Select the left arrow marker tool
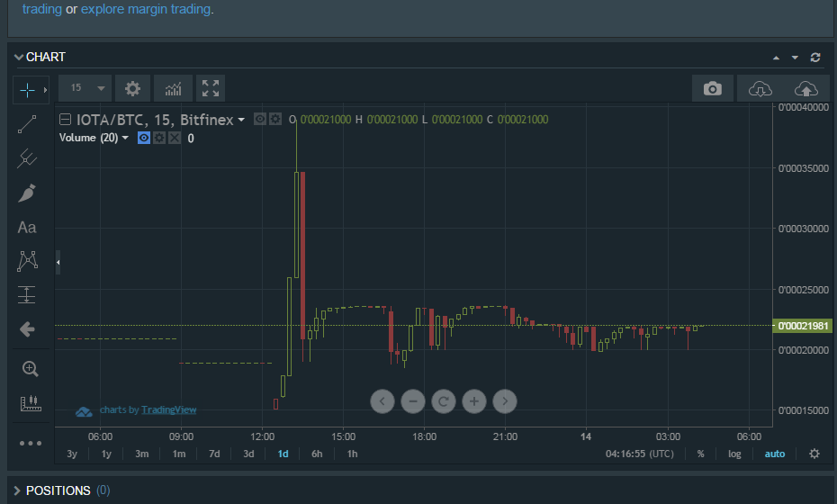The width and height of the screenshot is (837, 504). click(x=27, y=329)
